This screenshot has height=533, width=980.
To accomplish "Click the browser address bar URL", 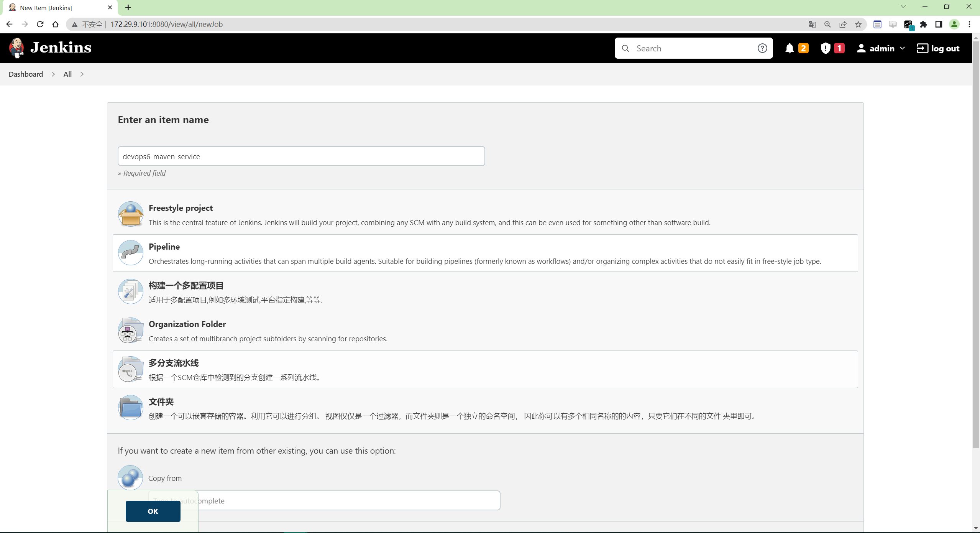I will 166,24.
